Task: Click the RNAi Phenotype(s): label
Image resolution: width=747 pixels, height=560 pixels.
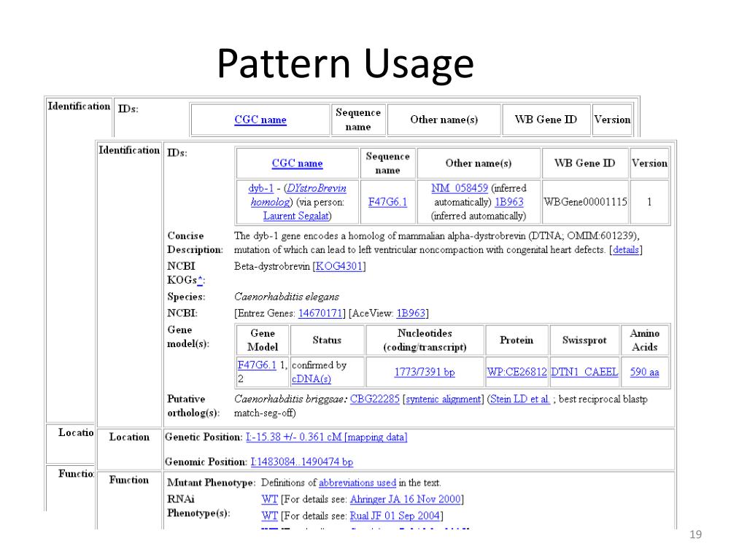Action: (x=198, y=506)
